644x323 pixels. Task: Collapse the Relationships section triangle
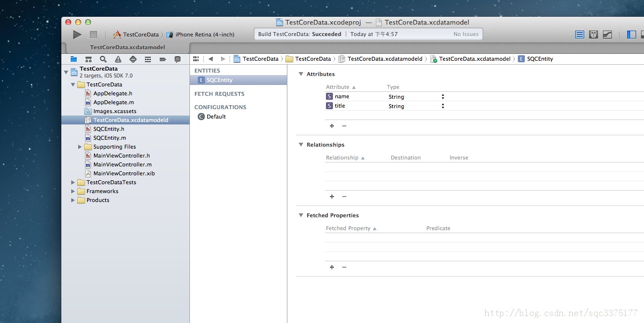click(300, 145)
